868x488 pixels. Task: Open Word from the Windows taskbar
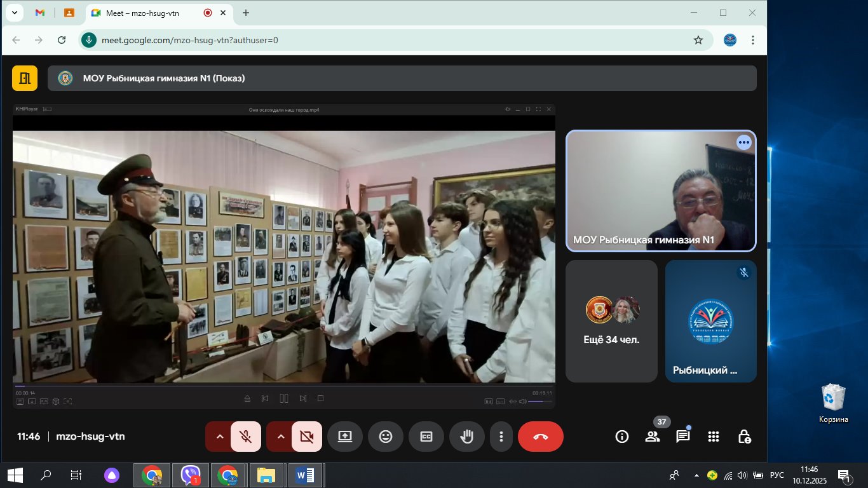[305, 475]
